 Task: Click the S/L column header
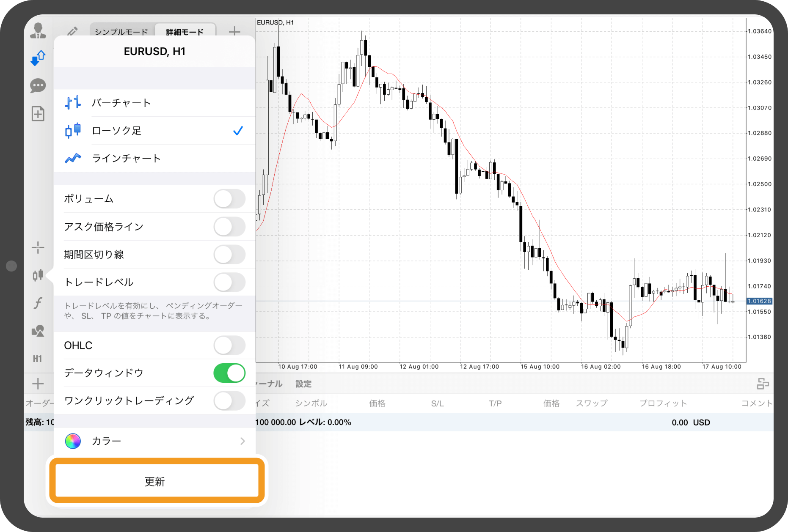tap(437, 403)
